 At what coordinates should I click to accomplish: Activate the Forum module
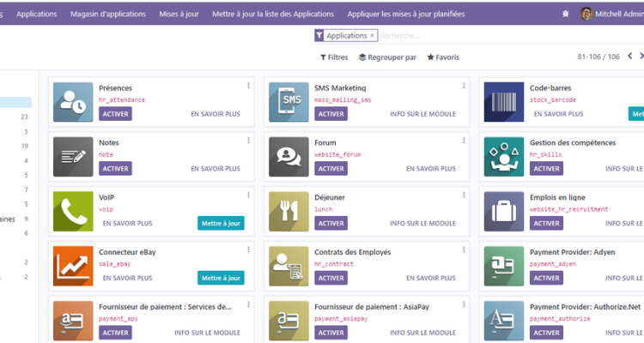[x=331, y=169]
